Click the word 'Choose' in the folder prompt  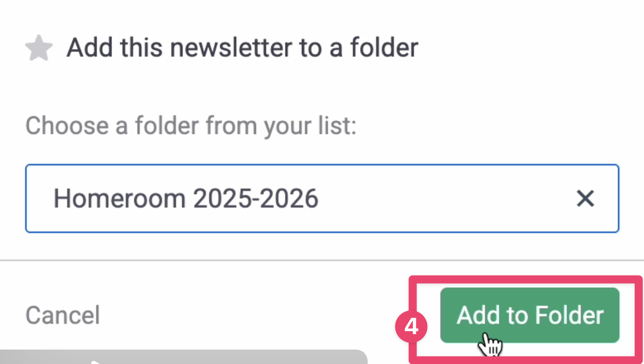[66, 125]
